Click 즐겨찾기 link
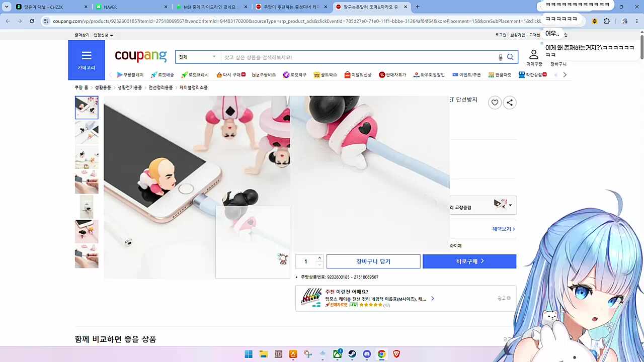 pyautogui.click(x=82, y=35)
